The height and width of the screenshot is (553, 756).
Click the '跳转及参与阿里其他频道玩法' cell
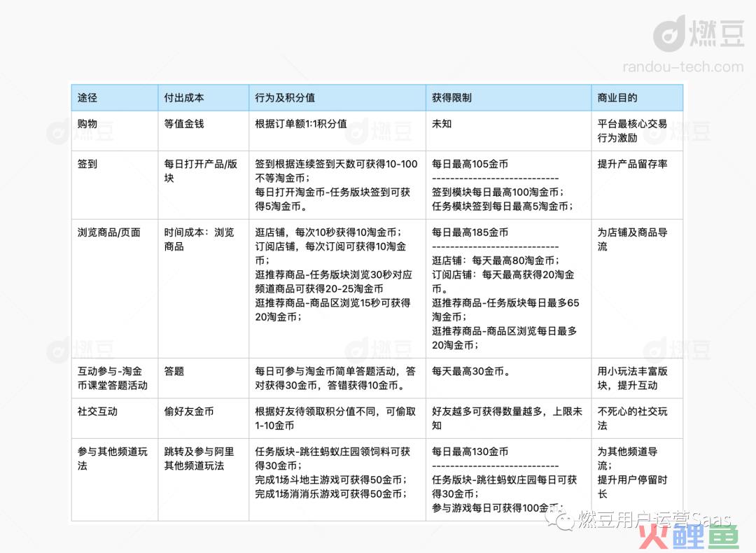tap(204, 479)
